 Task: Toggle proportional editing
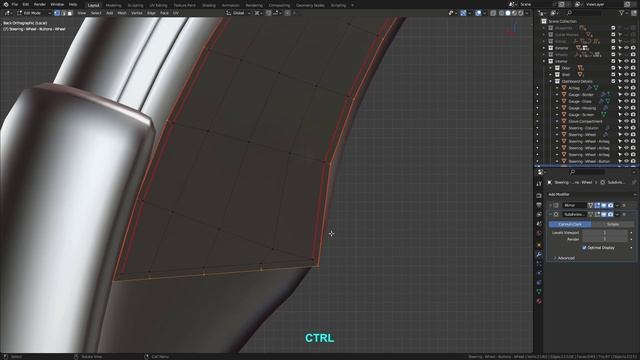pyautogui.click(x=288, y=13)
